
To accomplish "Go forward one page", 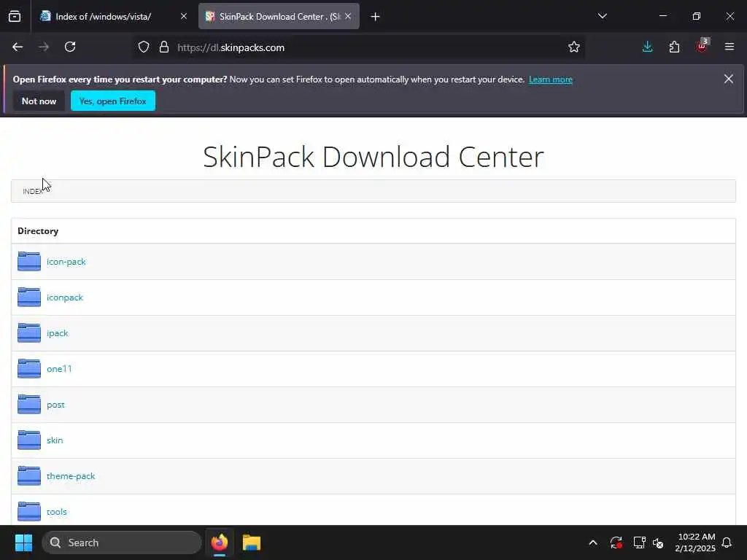I will coord(44,47).
